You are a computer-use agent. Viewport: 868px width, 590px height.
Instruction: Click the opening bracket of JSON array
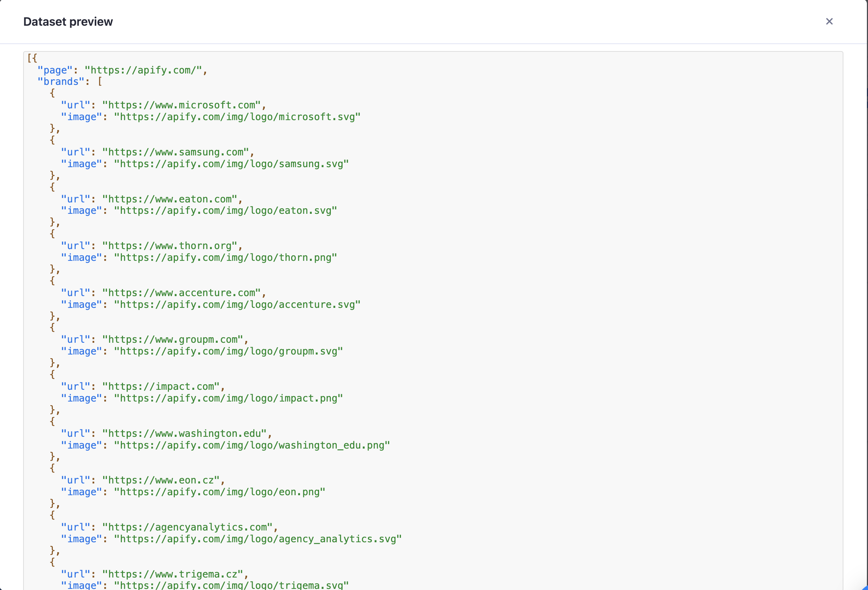(29, 58)
